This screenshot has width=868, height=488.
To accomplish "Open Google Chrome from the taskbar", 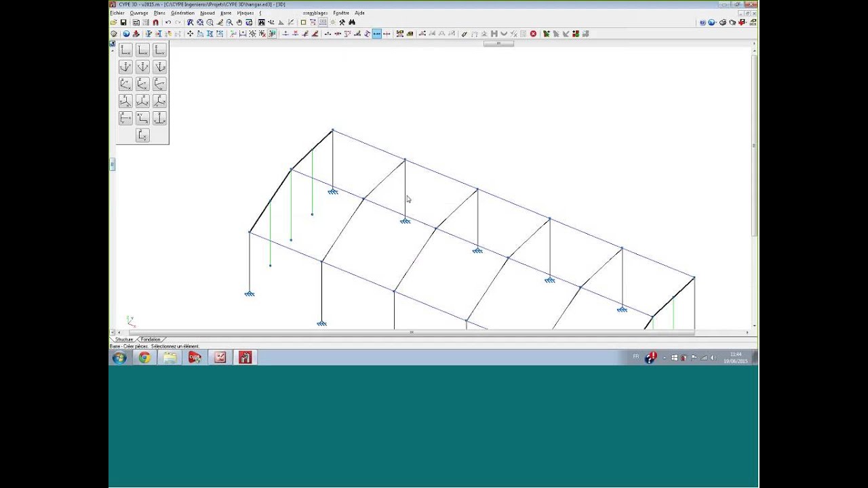I will 144,357.
